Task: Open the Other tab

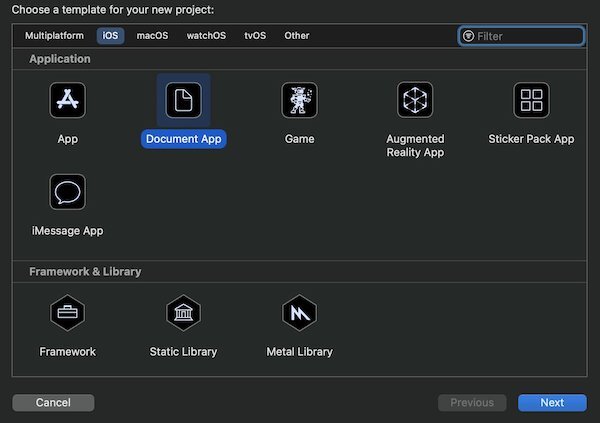Action: point(297,36)
